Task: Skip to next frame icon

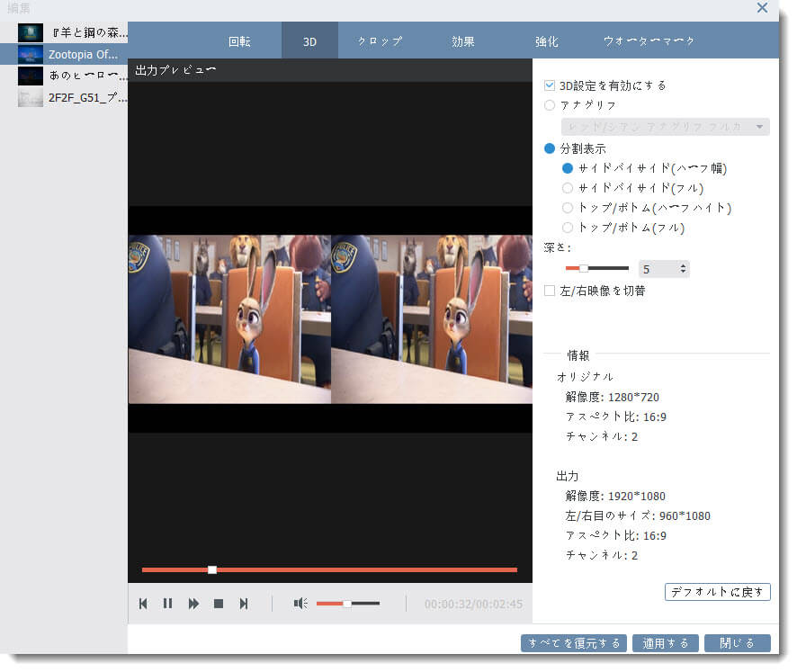Action: (244, 604)
